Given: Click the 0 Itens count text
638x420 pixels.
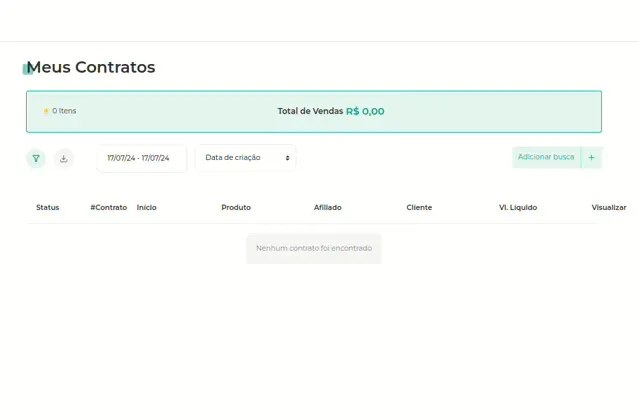Looking at the screenshot, I should point(64,111).
